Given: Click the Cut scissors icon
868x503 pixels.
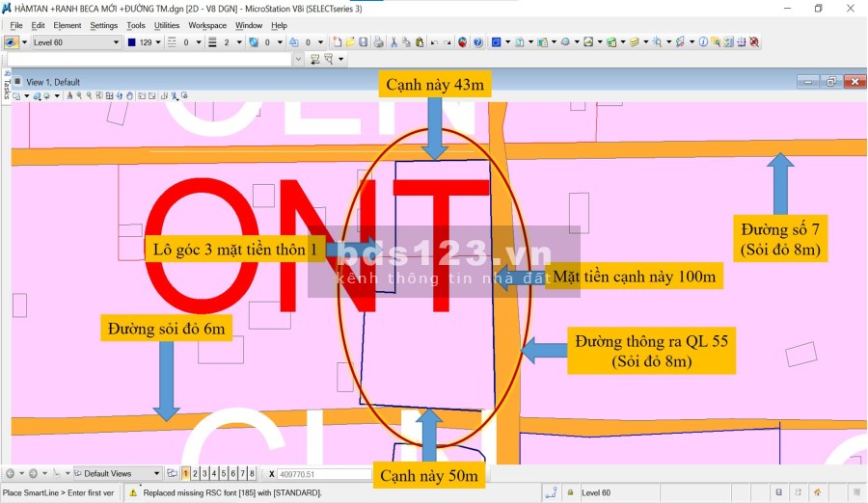Looking at the screenshot, I should pyautogui.click(x=393, y=42).
